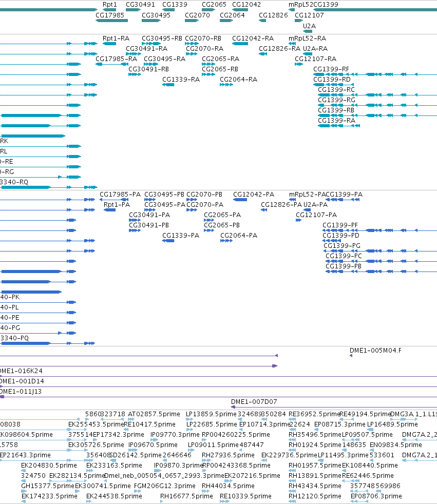Screen dimensions: 437x504
Task: Select the CG12826 gene label
Action: (x=273, y=15)
